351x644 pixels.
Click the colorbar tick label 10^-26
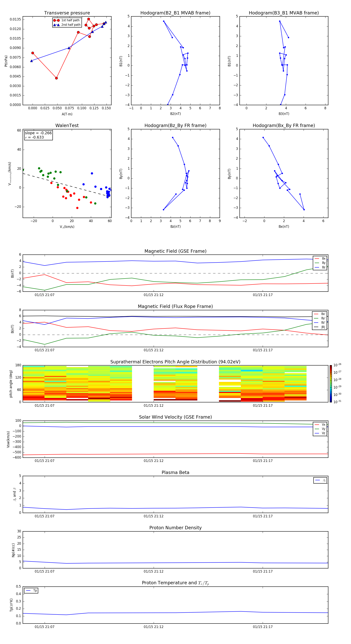click(337, 365)
